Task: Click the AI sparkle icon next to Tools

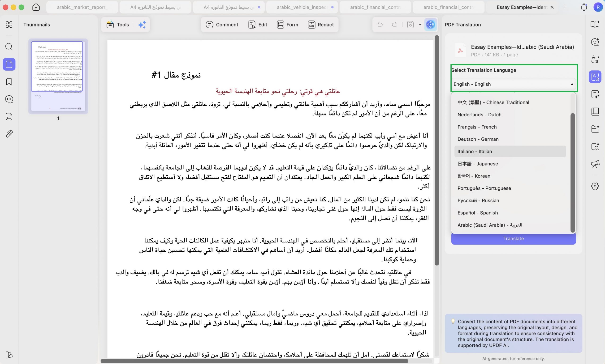Action: 142,25
